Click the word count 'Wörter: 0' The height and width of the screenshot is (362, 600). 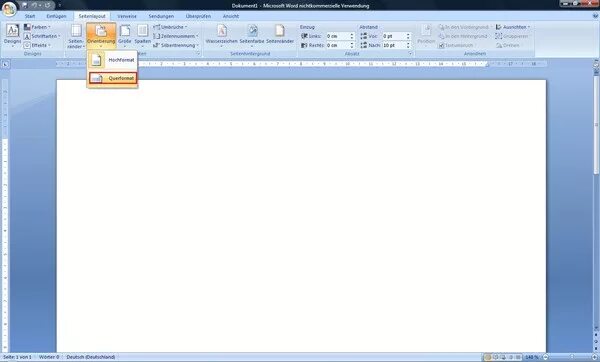pos(49,357)
